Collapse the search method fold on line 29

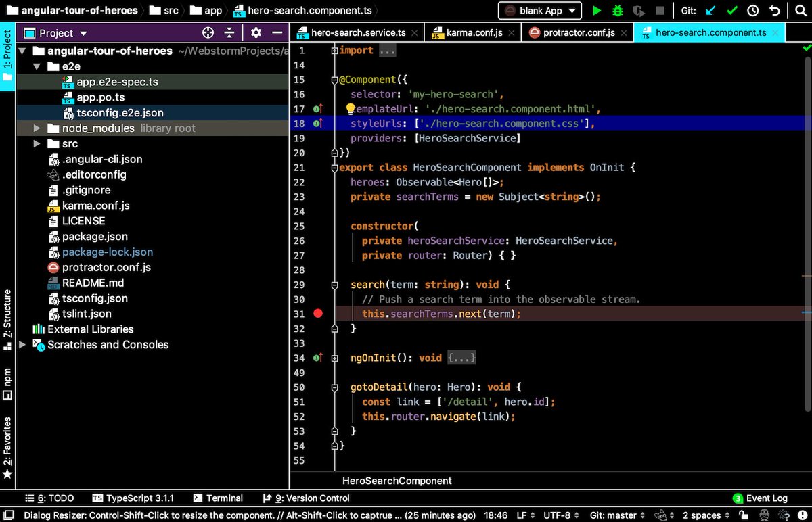tap(334, 285)
